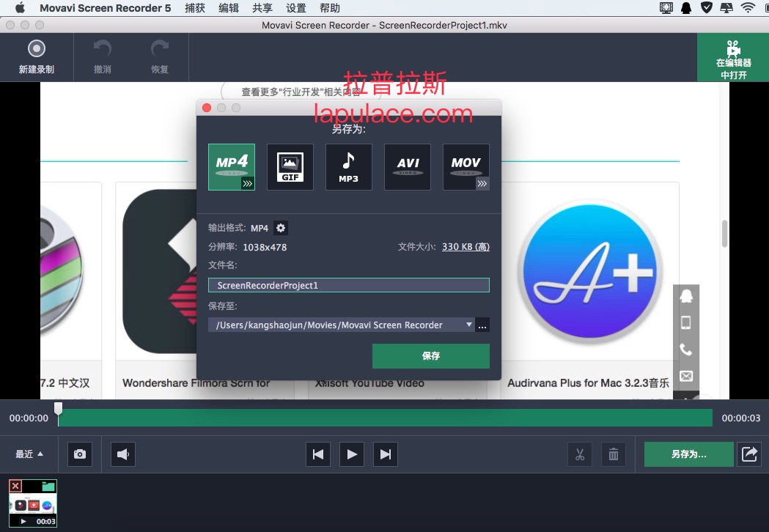Click the file name input field
769x532 pixels.
[348, 285]
